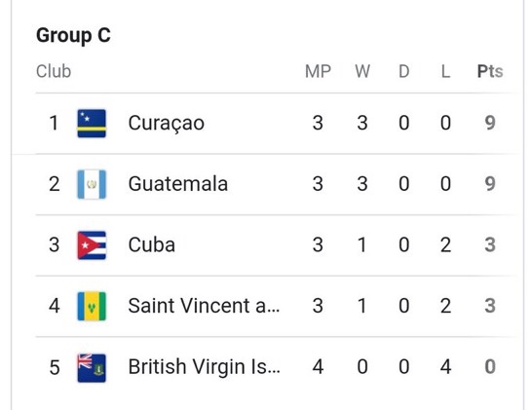Image resolution: width=532 pixels, height=410 pixels.
Task: Select the D column header
Action: coord(403,71)
